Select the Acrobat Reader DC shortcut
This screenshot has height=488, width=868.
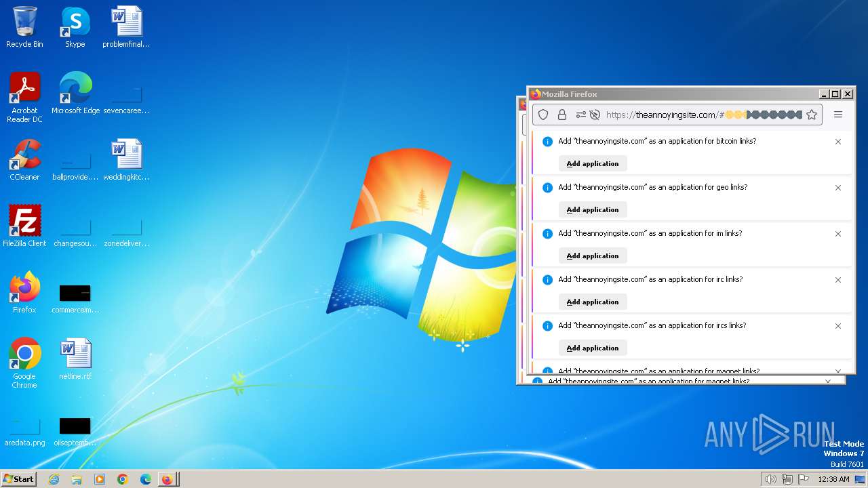point(24,98)
